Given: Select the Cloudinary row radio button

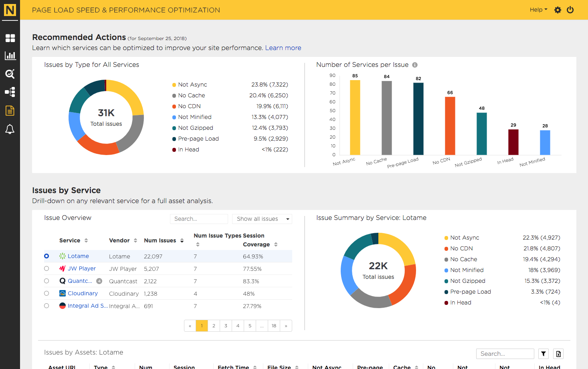Looking at the screenshot, I should coord(46,293).
